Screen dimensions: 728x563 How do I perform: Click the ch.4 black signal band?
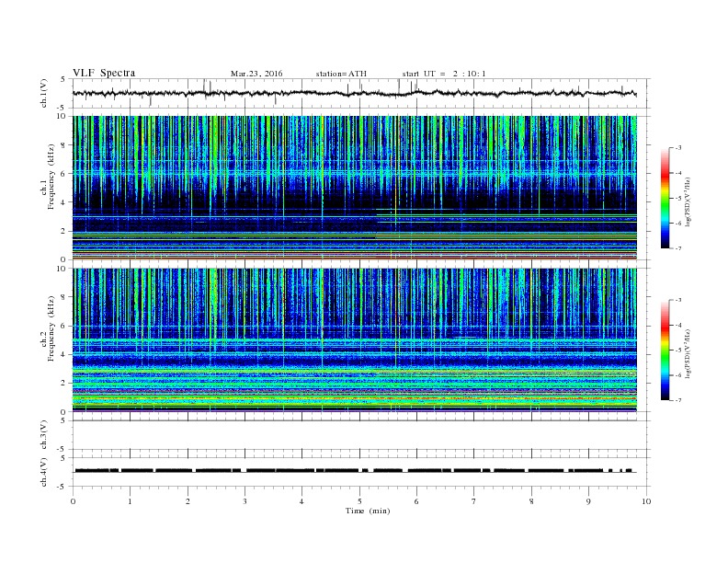tap(356, 471)
